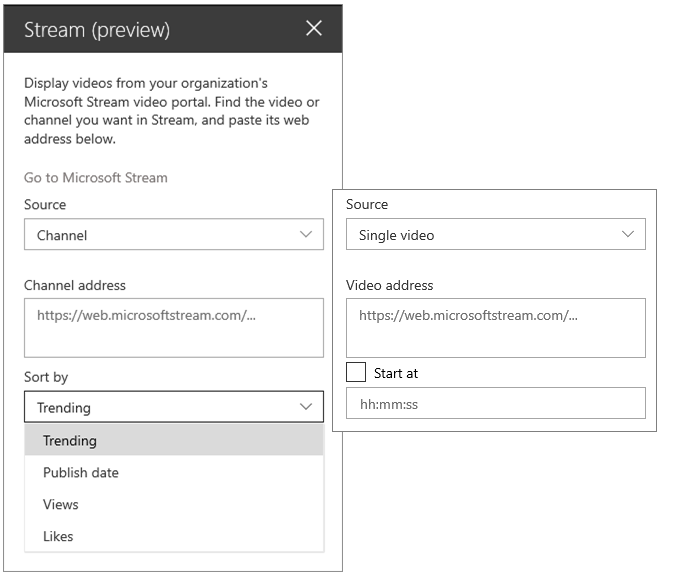Close the Stream (preview) panel
692x578 pixels.
[x=314, y=29]
